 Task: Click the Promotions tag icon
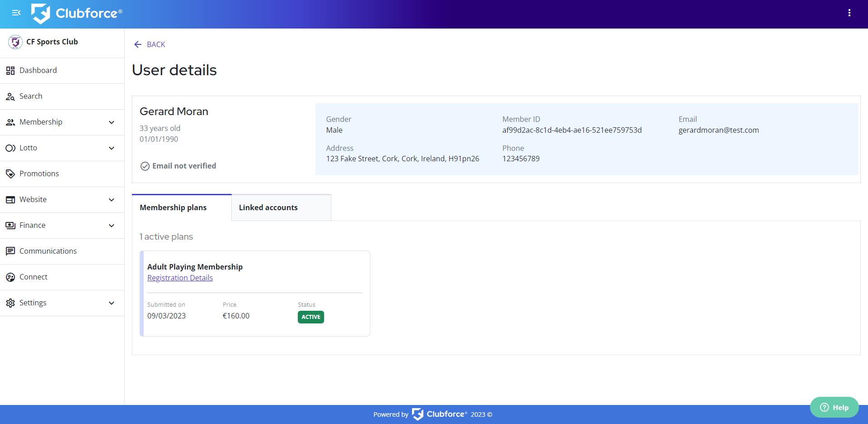[10, 174]
